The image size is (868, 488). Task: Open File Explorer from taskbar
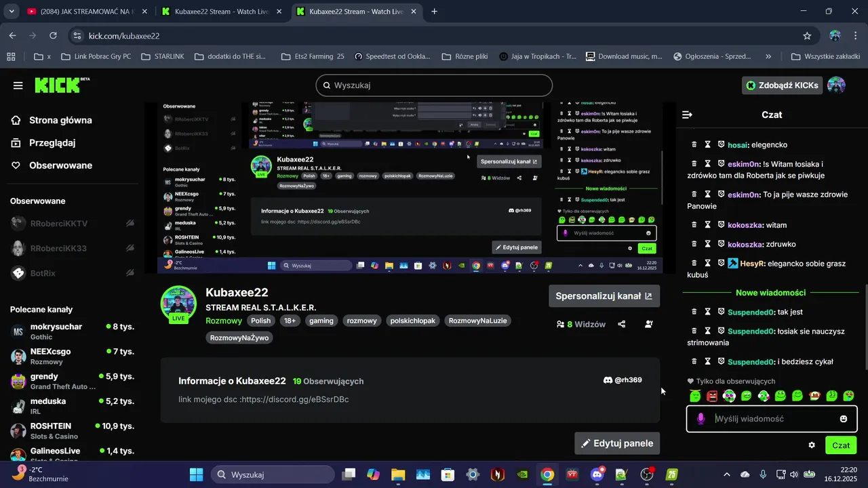point(397,474)
